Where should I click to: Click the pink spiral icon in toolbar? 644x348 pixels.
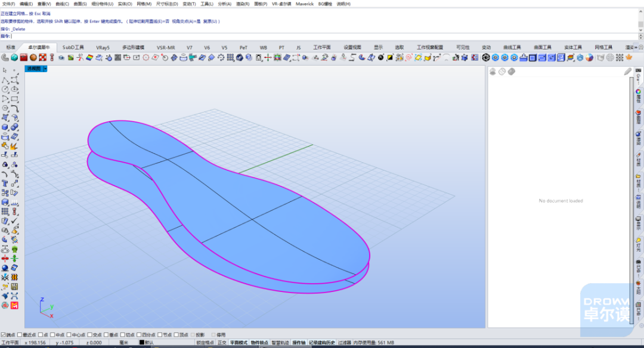tap(408, 57)
